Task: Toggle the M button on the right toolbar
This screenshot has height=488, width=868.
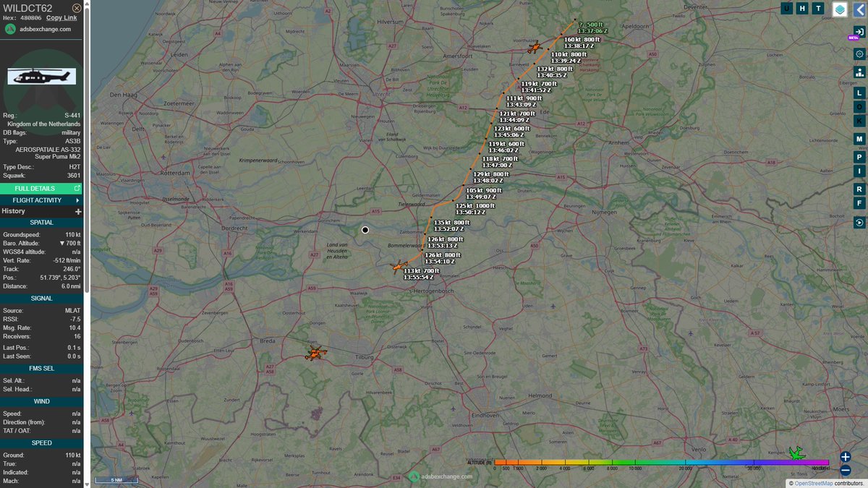Action: point(859,139)
